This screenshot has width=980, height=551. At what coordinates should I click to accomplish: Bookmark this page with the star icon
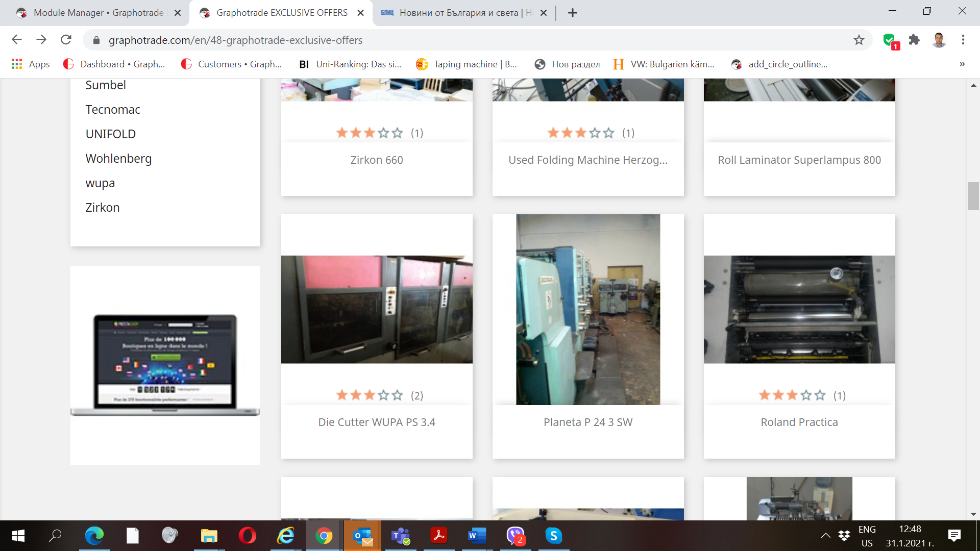pyautogui.click(x=859, y=40)
